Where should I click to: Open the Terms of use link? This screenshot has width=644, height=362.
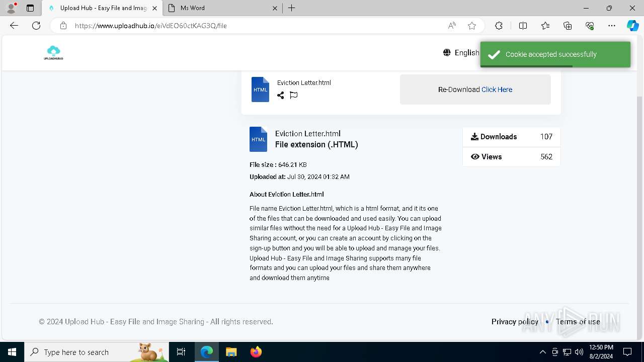[x=578, y=322]
